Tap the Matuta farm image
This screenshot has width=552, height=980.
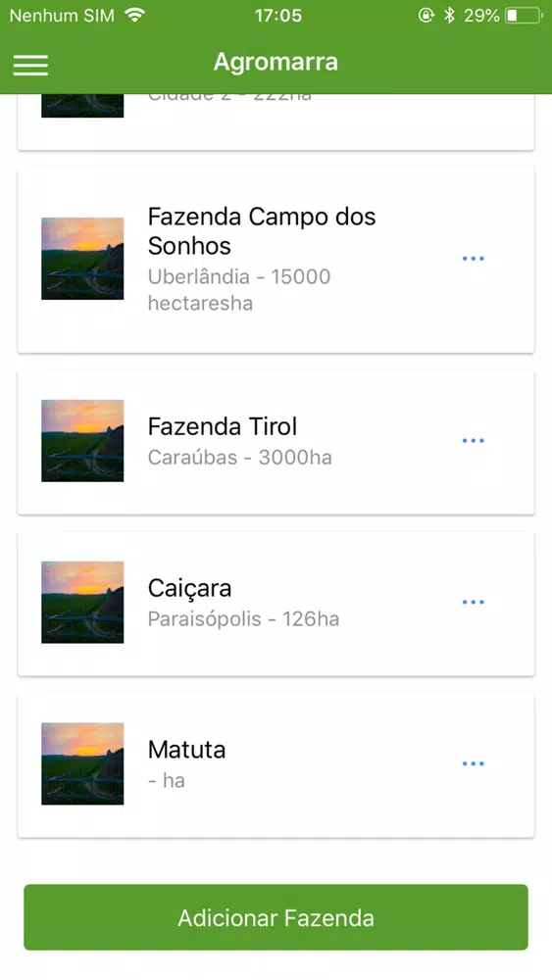click(82, 763)
